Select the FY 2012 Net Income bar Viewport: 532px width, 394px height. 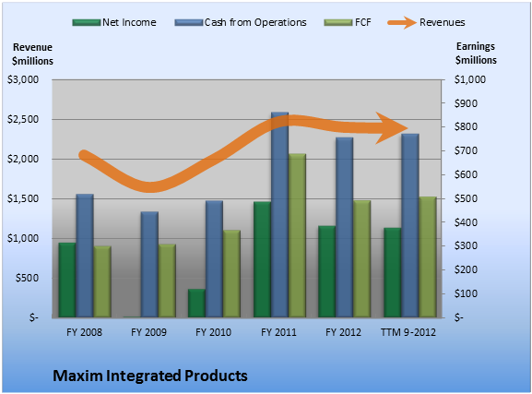326,271
